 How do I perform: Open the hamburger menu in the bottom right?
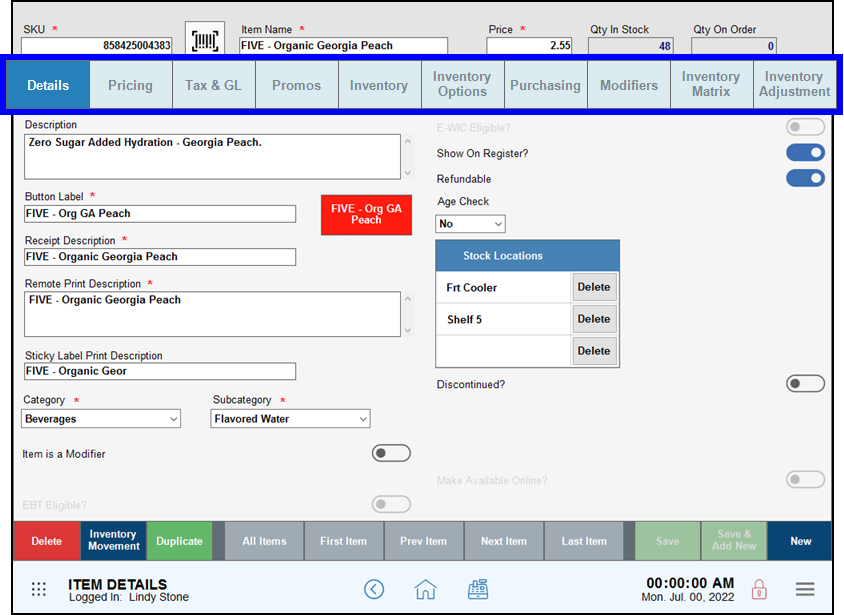(805, 589)
